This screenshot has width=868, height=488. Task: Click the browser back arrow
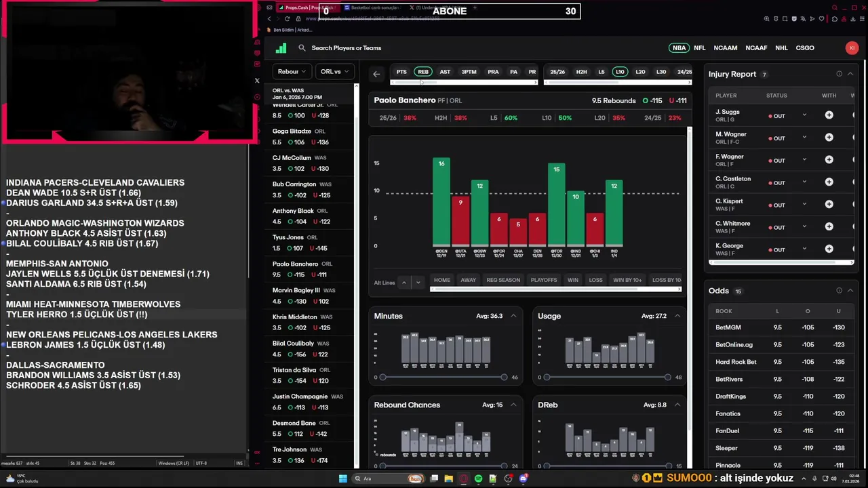click(x=269, y=19)
